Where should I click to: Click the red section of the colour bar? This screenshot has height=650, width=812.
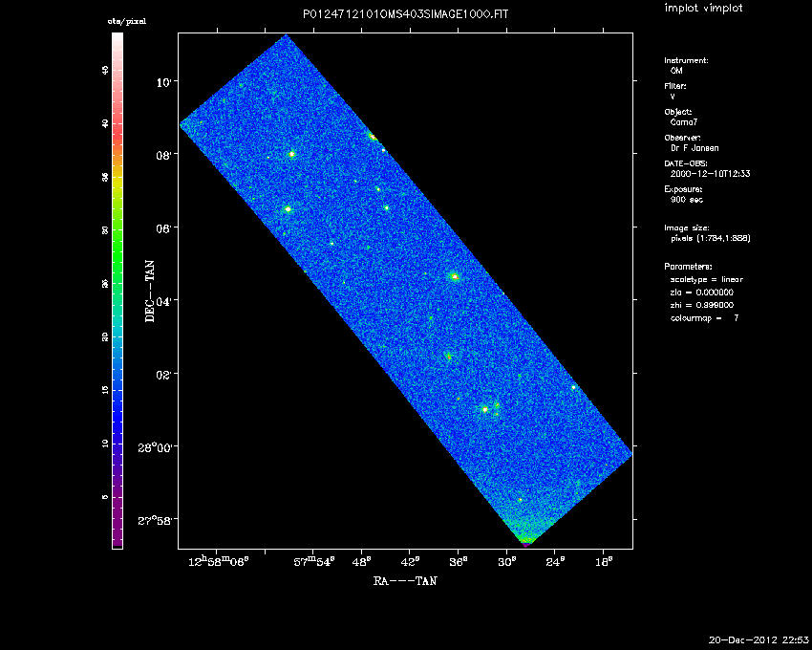tap(117, 134)
